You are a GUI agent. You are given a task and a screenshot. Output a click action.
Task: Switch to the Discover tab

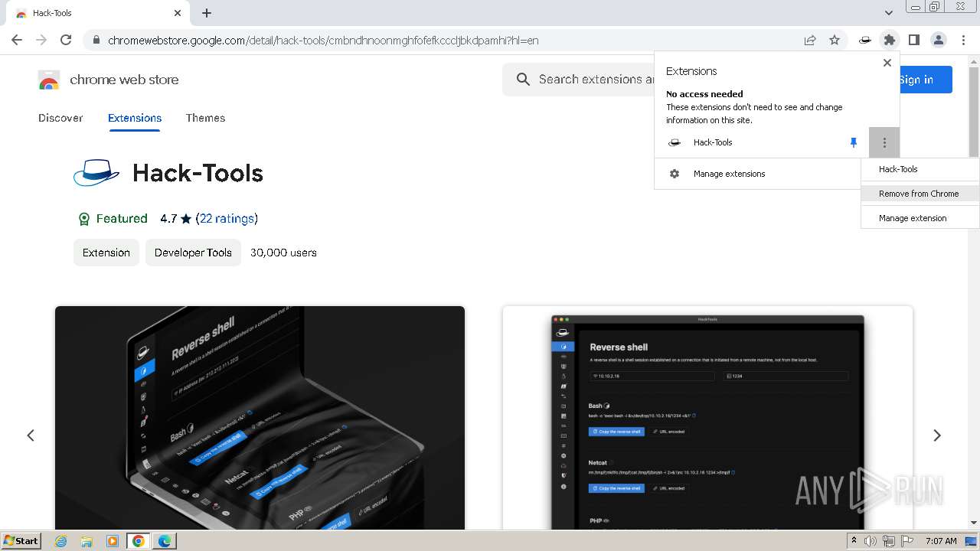click(x=60, y=118)
